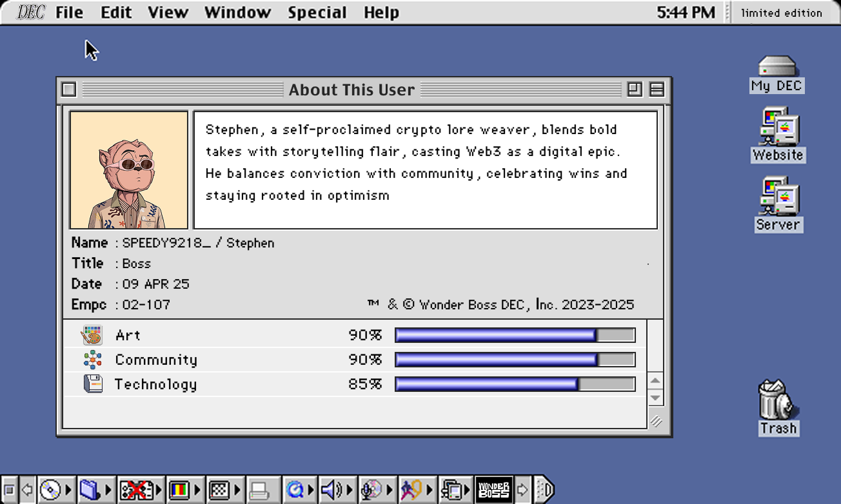Select the Server desktop icon
The image size is (841, 504).
(778, 205)
